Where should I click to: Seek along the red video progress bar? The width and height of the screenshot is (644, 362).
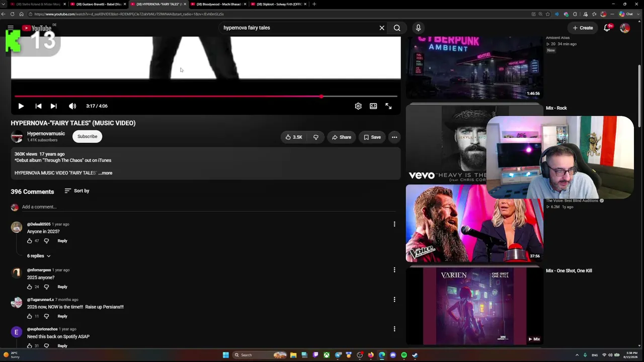[206, 96]
